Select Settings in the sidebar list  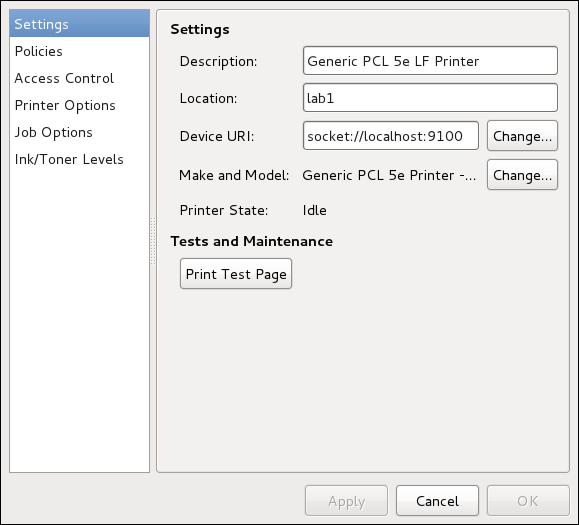pos(79,24)
